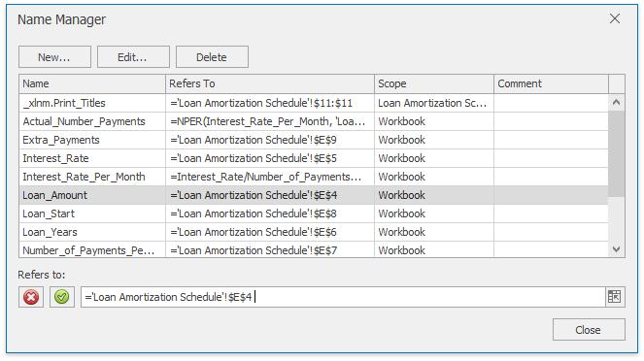This screenshot has height=361, width=644.
Task: Click Workbook scope of Extra_Payments row
Action: [x=434, y=140]
